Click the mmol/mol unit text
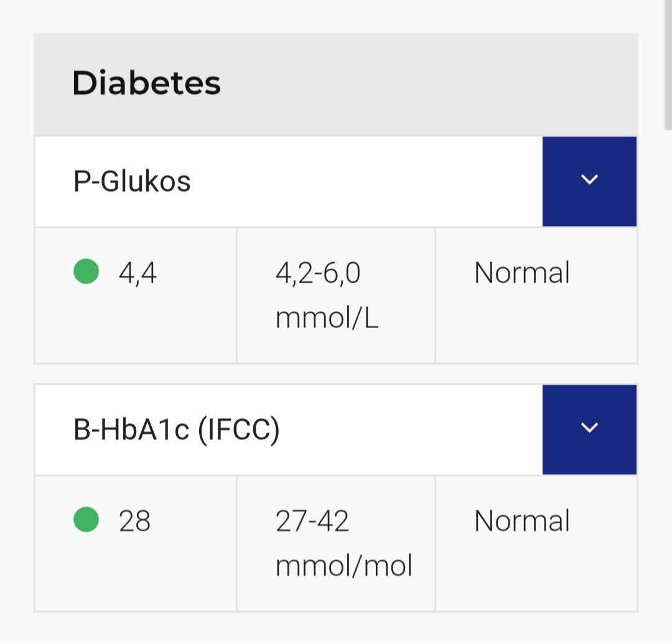Image resolution: width=672 pixels, height=643 pixels. coord(343,566)
